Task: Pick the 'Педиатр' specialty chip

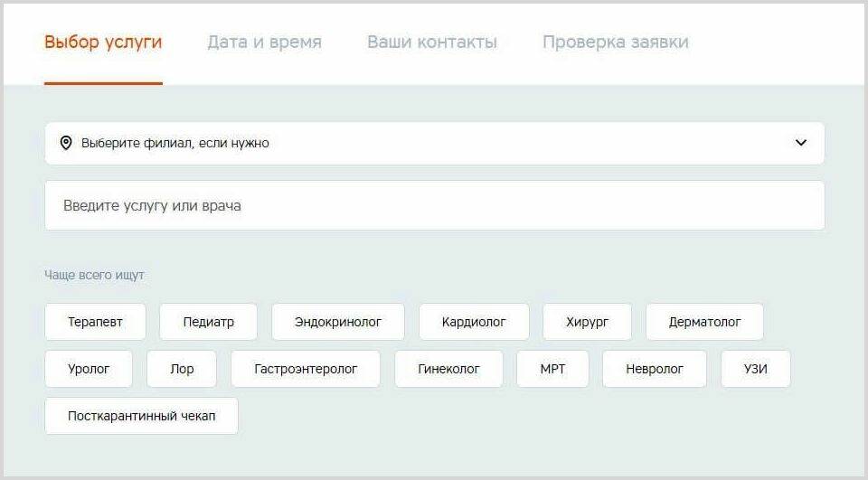Action: pos(208,322)
